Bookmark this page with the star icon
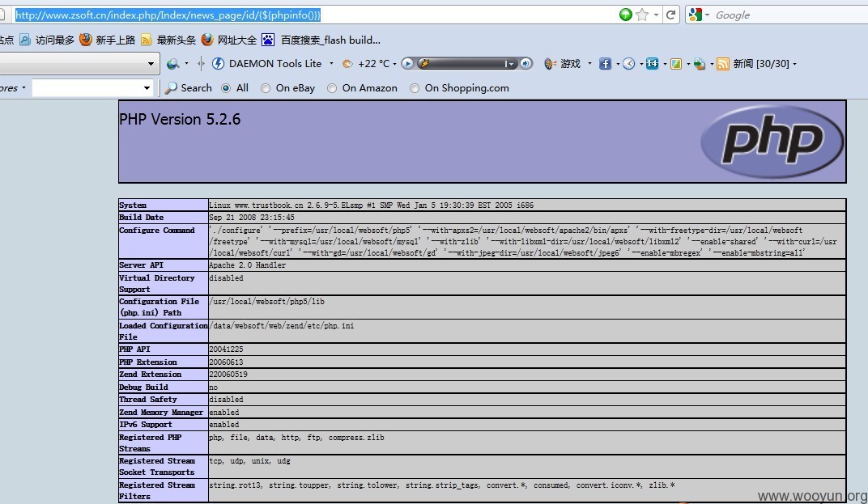 (642, 15)
